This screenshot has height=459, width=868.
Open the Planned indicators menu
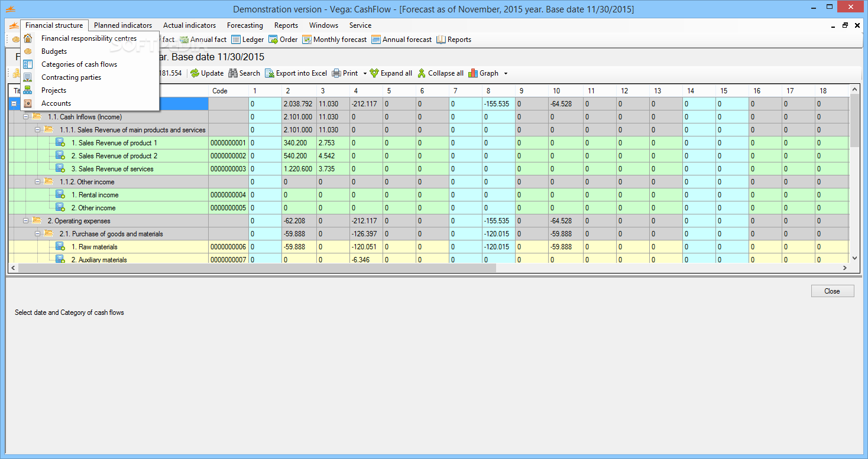coord(123,25)
